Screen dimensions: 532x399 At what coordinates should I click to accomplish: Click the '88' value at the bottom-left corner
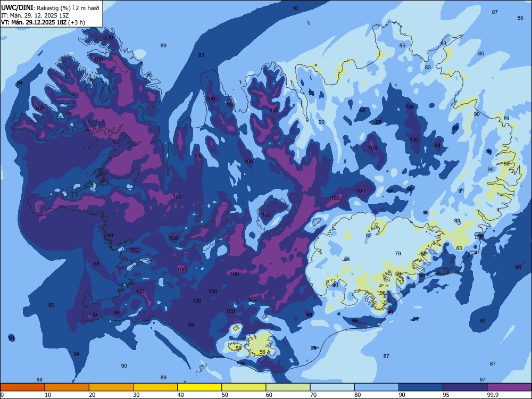click(39, 380)
